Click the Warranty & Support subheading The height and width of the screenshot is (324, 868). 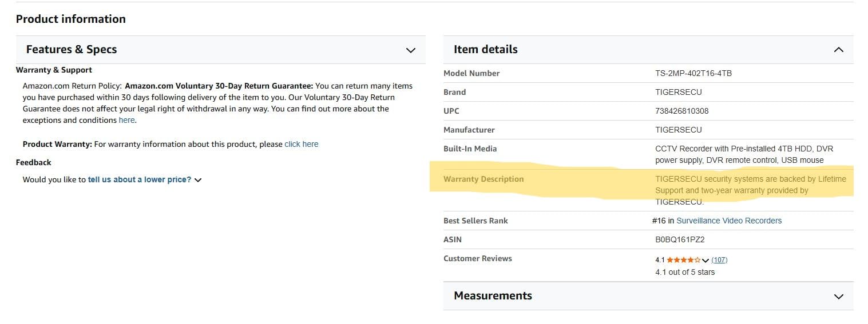point(54,70)
